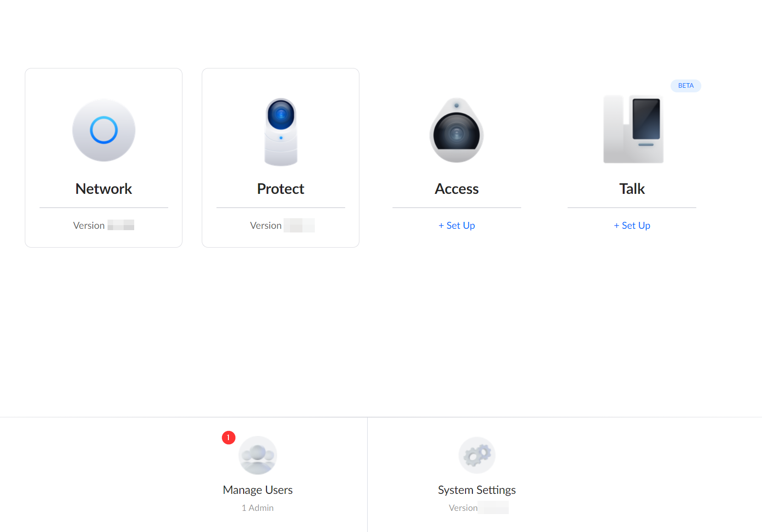
Task: Click the System Settings label
Action: (477, 490)
